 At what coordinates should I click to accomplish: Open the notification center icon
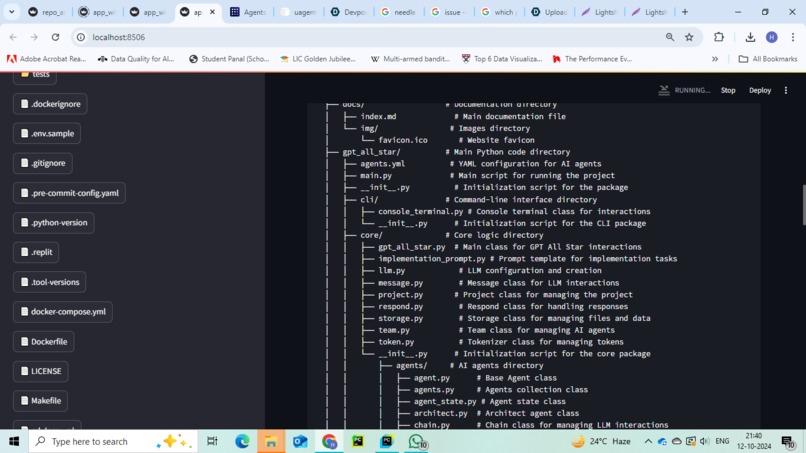787,441
